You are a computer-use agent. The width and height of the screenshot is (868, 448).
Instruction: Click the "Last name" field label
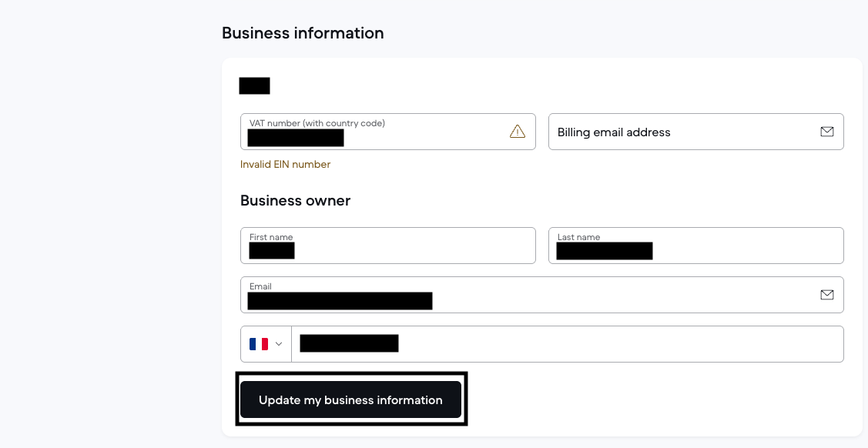pyautogui.click(x=578, y=237)
